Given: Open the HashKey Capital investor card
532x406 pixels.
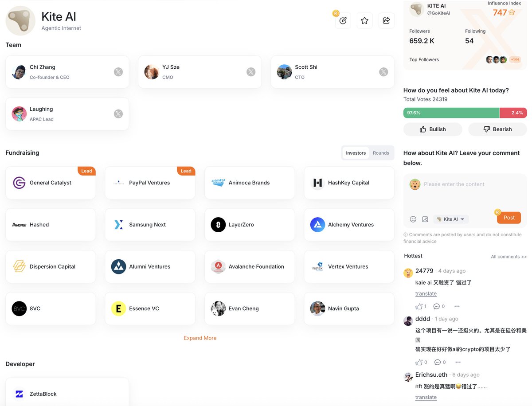Looking at the screenshot, I should (349, 183).
